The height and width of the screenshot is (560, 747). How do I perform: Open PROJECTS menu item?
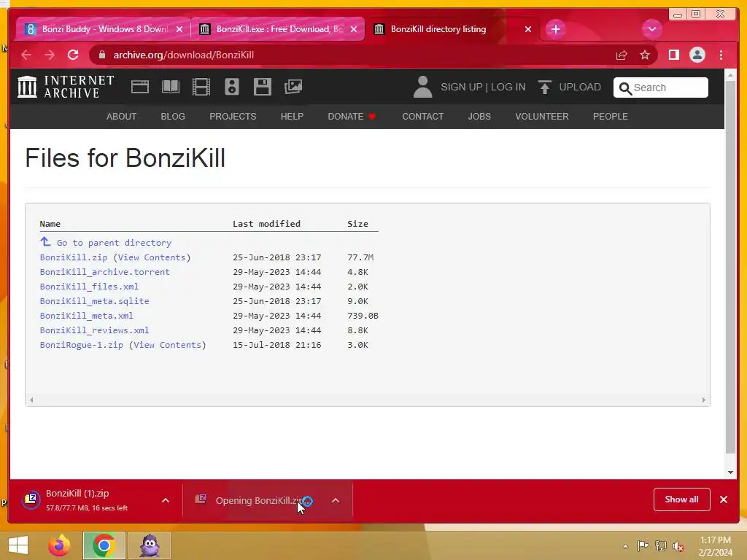point(233,117)
